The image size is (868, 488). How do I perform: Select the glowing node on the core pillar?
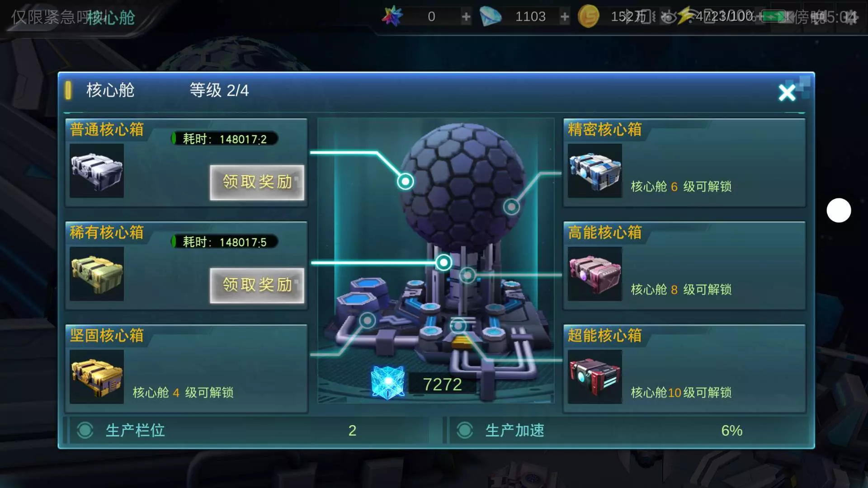[443, 263]
